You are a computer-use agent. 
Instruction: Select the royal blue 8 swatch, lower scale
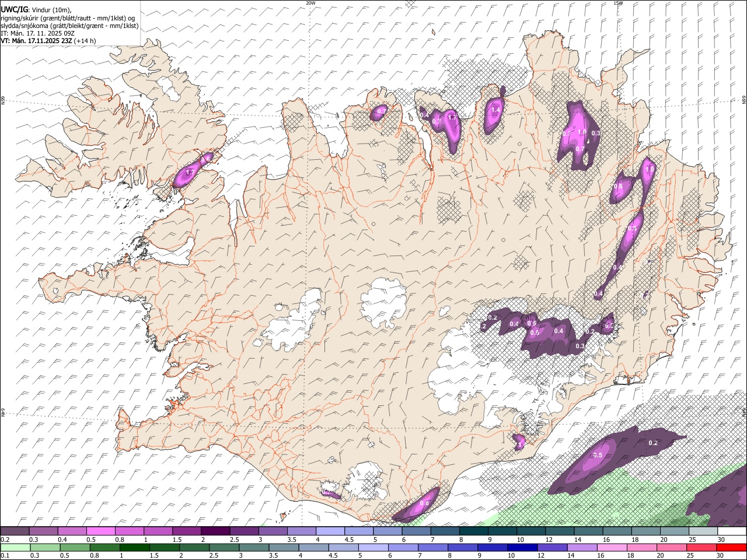point(463,548)
